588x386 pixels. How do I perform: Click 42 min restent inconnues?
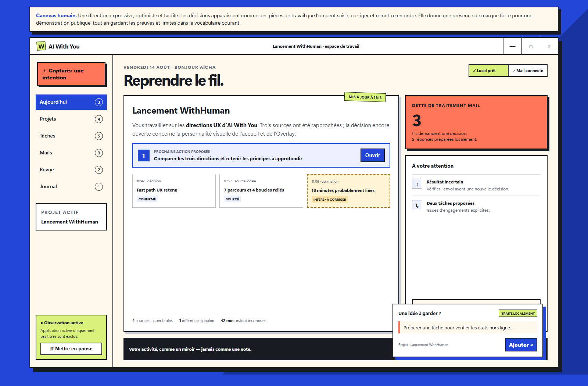[243, 321]
